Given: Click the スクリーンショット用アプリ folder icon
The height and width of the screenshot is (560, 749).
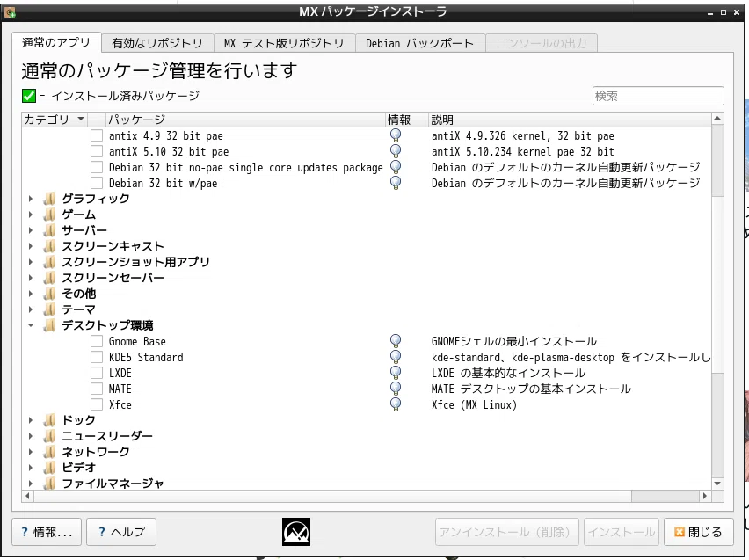Looking at the screenshot, I should (49, 262).
